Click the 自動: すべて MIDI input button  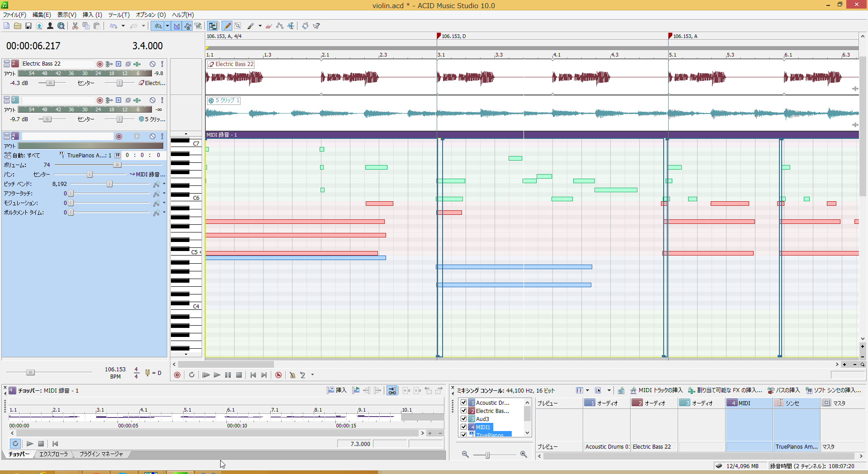[22, 155]
